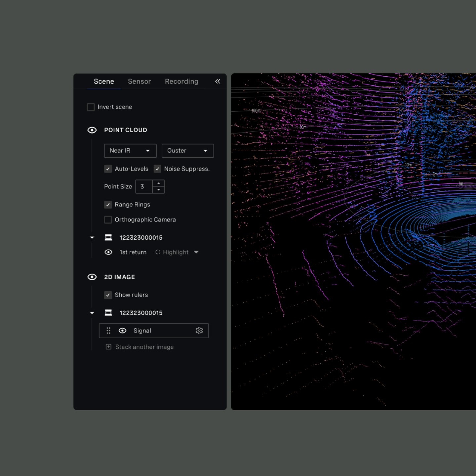Viewport: 476px width, 476px height.
Task: Collapse the side panel with double-chevron icon
Action: click(217, 81)
